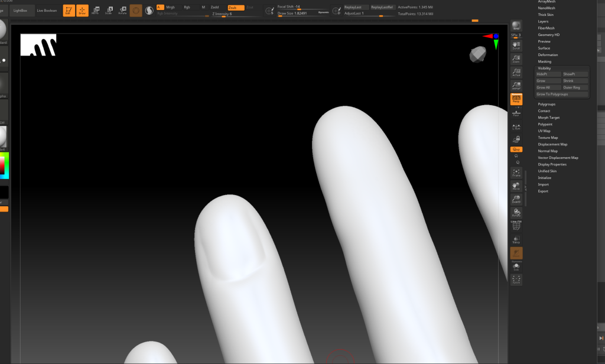Activate the Move transform tool
This screenshot has width=605, height=364.
point(95,11)
